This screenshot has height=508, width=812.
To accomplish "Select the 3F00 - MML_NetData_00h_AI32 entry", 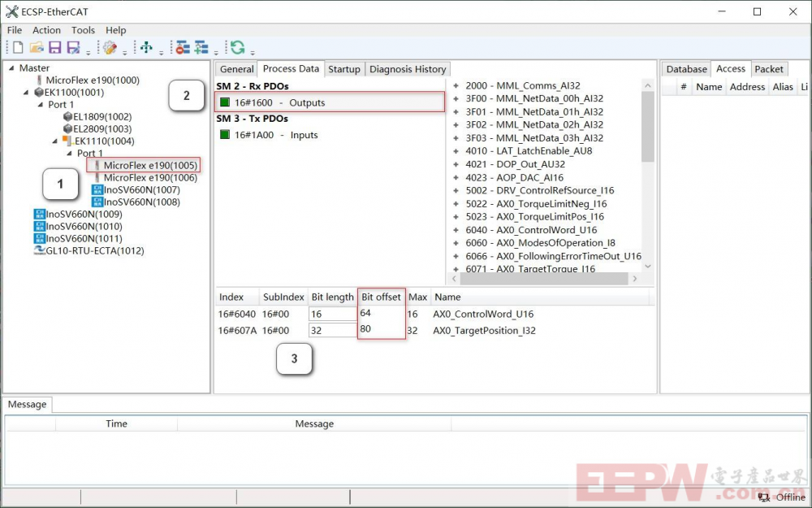I will pos(534,98).
